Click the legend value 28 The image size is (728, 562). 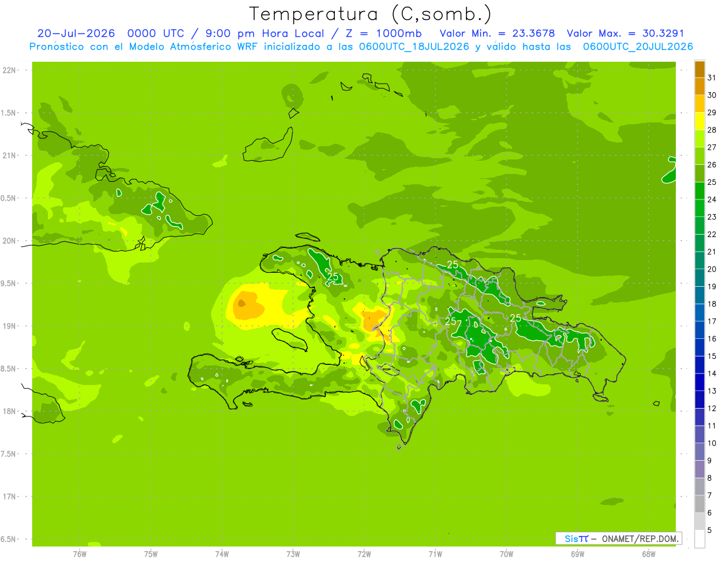(x=712, y=130)
